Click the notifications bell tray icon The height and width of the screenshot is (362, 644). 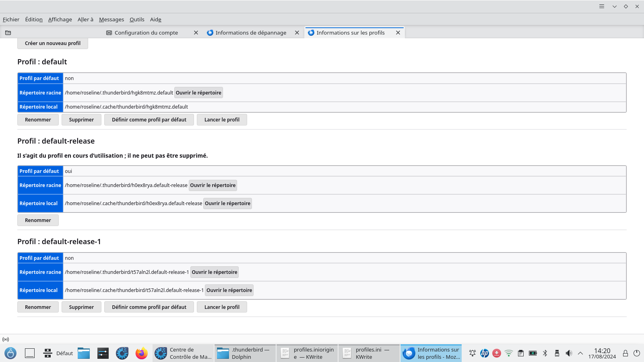pyautogui.click(x=473, y=353)
